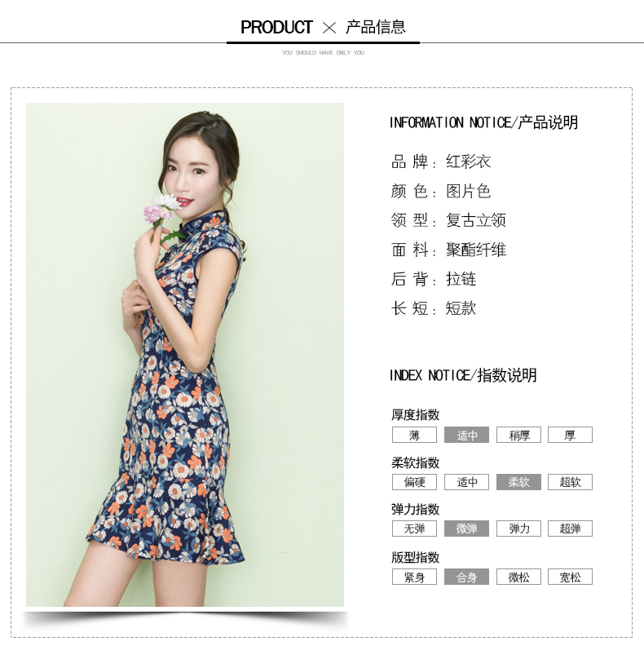Select softness option 偏硬
Image resolution: width=644 pixels, height=659 pixels.
[414, 482]
